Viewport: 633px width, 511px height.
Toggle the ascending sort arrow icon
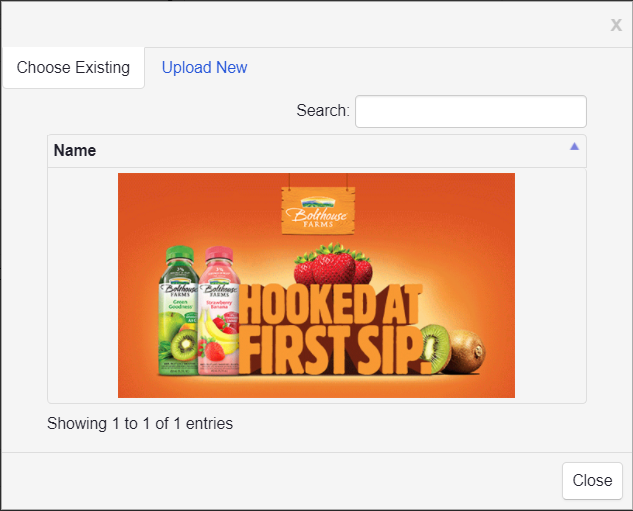pyautogui.click(x=574, y=146)
